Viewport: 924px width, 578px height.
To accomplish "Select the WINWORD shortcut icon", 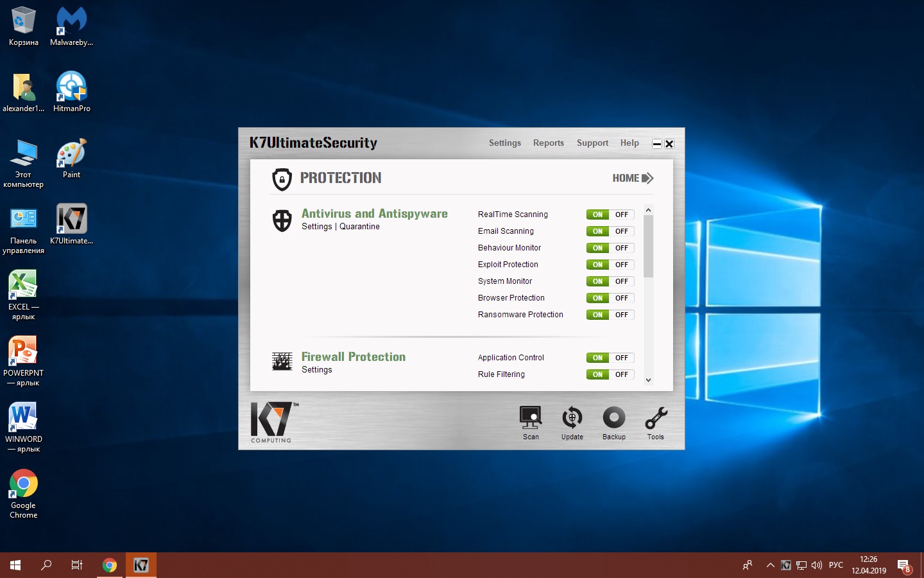I will pyautogui.click(x=24, y=428).
